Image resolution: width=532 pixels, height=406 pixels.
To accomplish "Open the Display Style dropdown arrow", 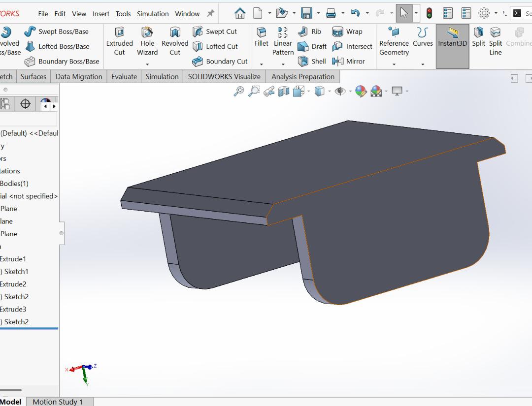I will [330, 91].
